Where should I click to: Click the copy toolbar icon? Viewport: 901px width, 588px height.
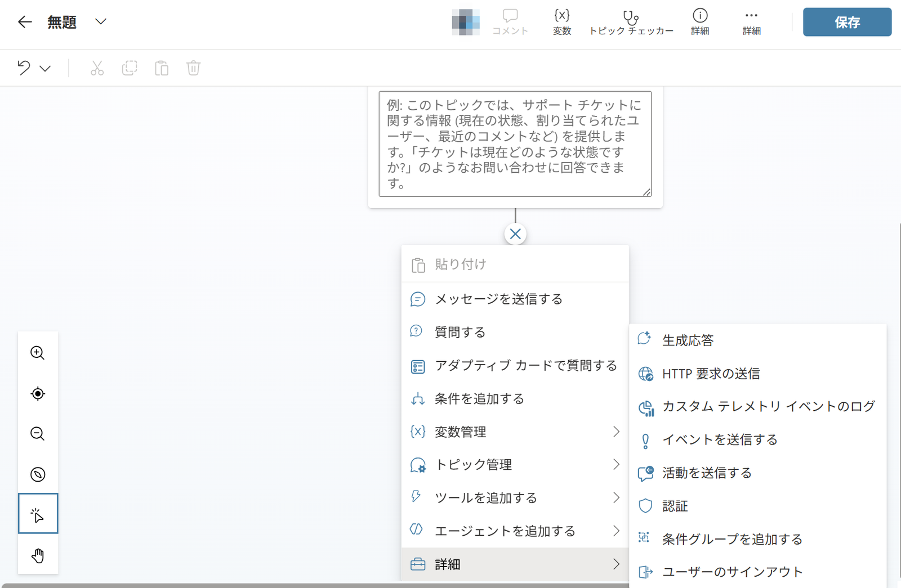[x=130, y=68]
